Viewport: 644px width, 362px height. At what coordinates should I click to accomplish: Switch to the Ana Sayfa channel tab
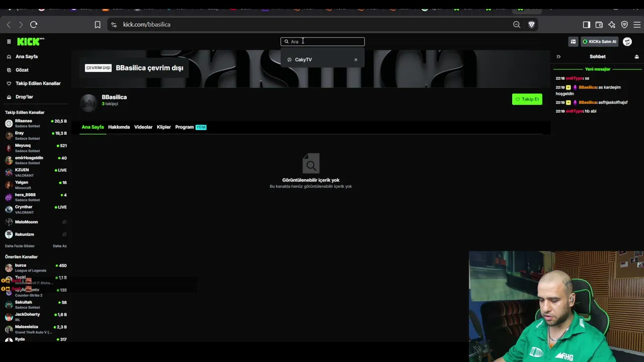pos(93,127)
